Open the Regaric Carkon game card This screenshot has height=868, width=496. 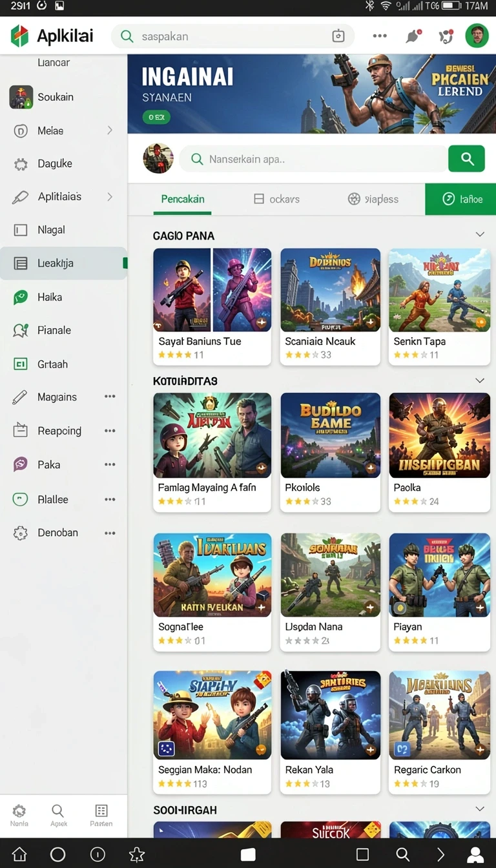pos(439,732)
